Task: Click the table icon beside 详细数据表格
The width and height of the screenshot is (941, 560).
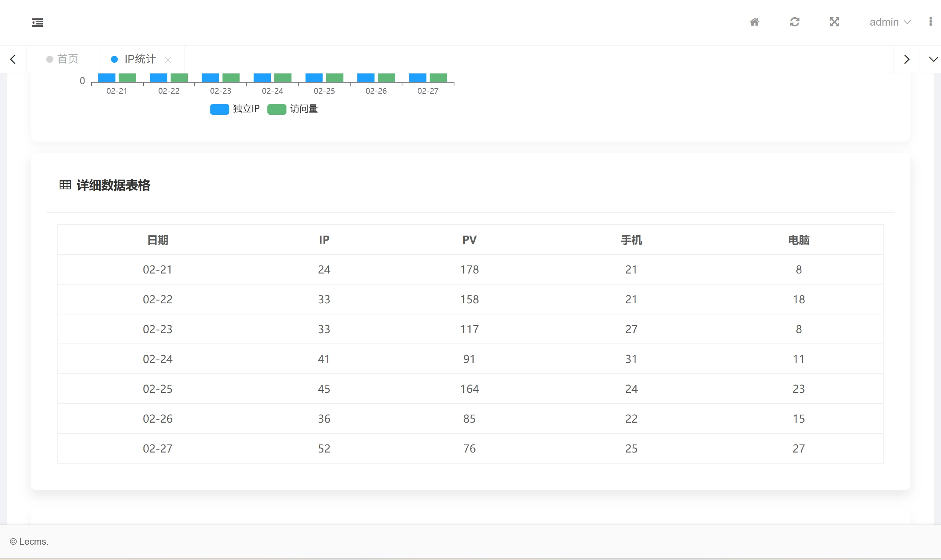Action: click(x=65, y=185)
